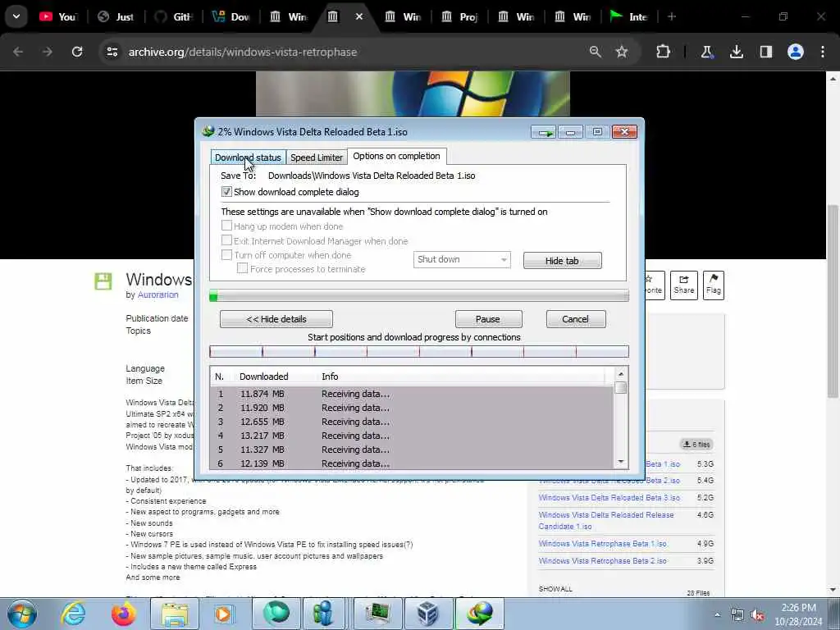The image size is (840, 630).
Task: Click the Flag icon on archive page
Action: 714,285
